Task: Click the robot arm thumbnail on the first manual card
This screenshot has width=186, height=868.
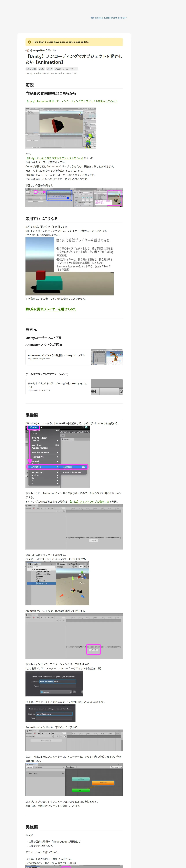Action: (107, 357)
